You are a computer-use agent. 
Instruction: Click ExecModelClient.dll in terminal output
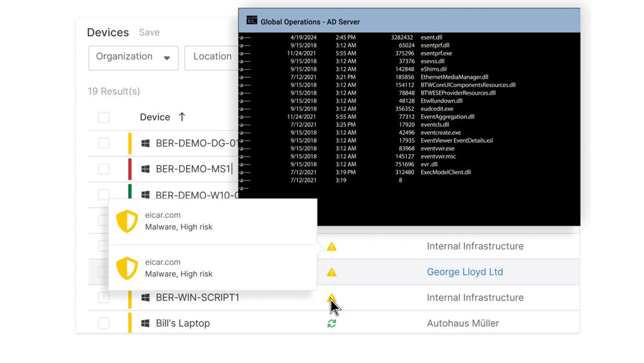click(x=446, y=172)
